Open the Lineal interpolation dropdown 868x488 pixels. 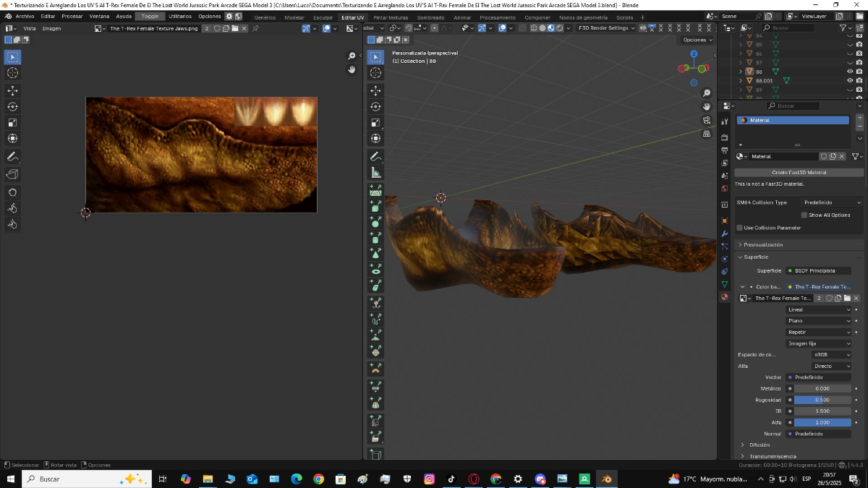[819, 309]
